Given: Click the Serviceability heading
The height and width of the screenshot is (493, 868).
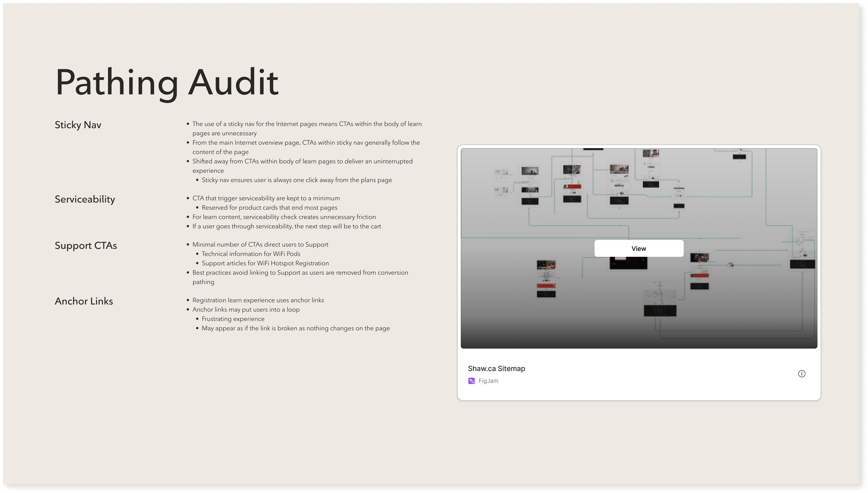Looking at the screenshot, I should point(85,199).
